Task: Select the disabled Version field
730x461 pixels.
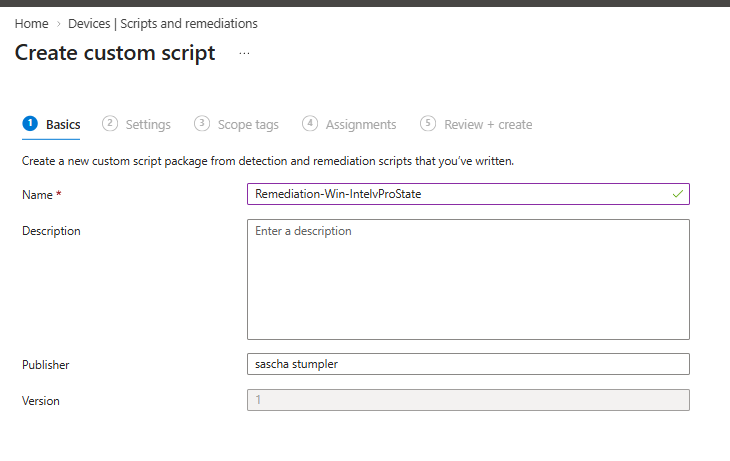Action: 468,400
